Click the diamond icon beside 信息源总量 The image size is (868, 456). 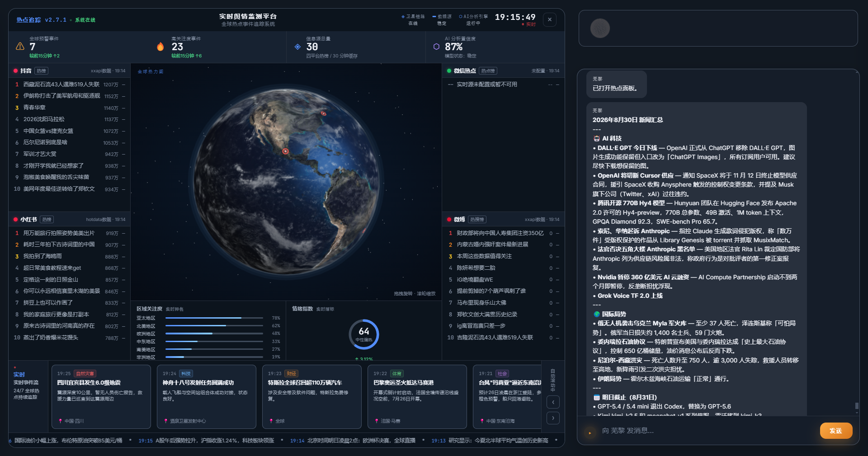point(297,47)
